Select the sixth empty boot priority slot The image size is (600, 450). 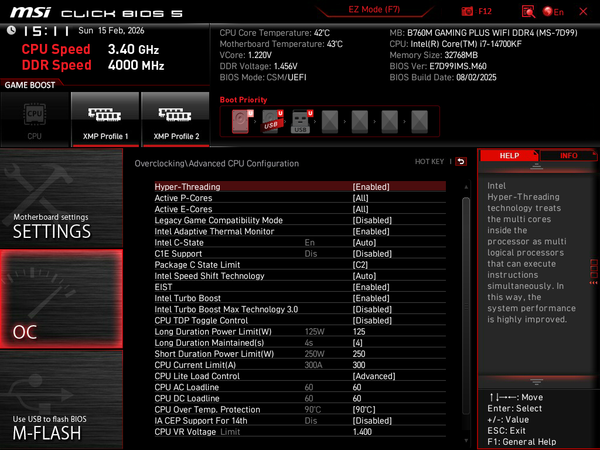click(390, 121)
